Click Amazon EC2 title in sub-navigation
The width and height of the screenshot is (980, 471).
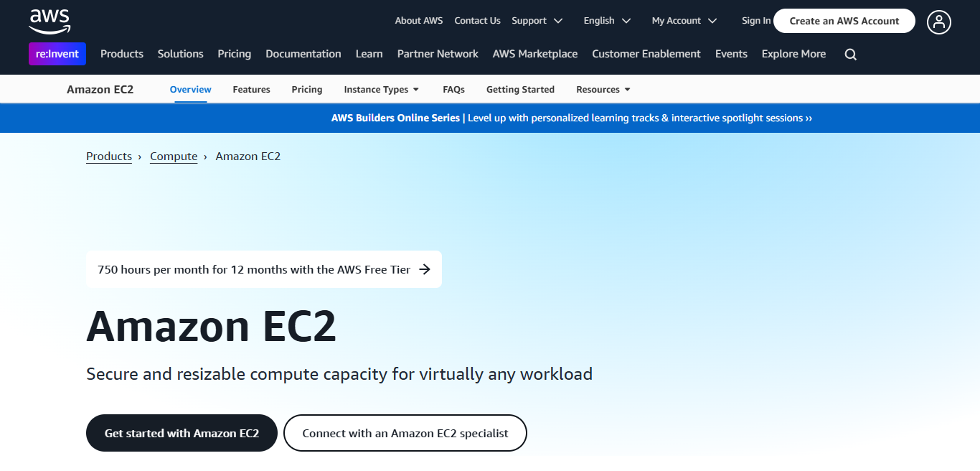[x=100, y=90]
